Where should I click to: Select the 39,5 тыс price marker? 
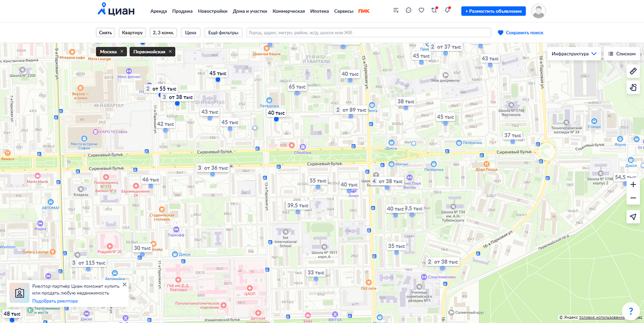(x=298, y=206)
